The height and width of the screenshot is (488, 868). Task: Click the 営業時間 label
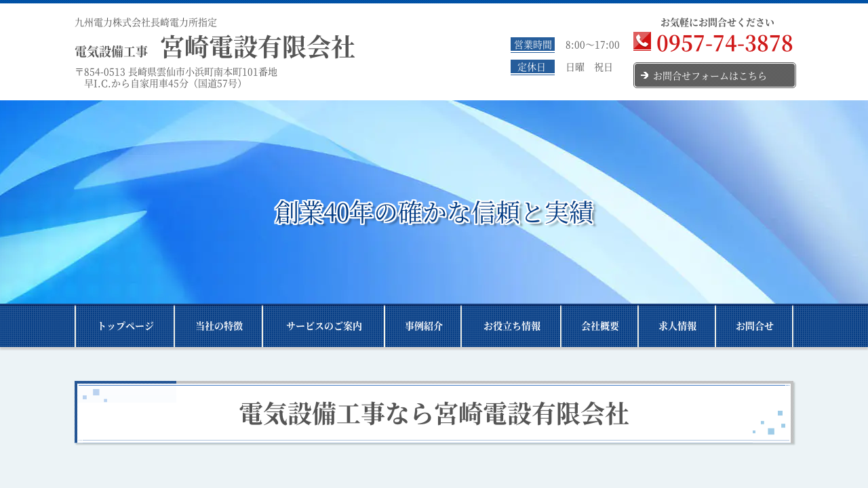(x=532, y=45)
